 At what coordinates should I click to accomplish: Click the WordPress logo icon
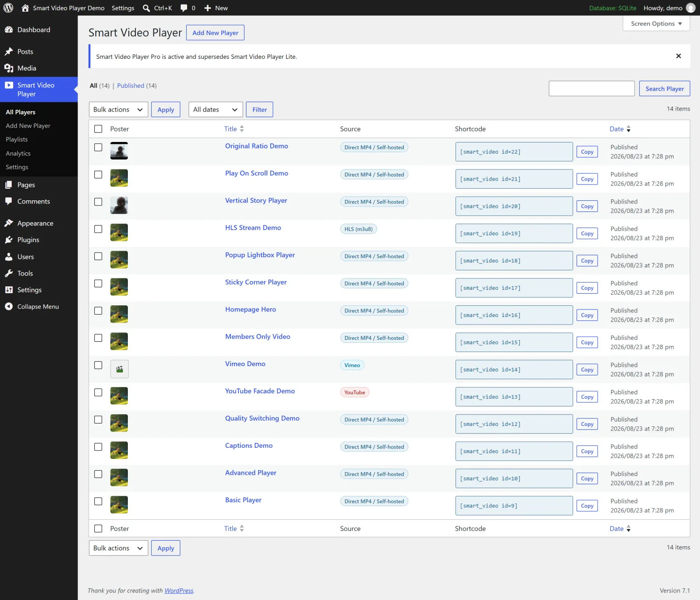point(8,8)
